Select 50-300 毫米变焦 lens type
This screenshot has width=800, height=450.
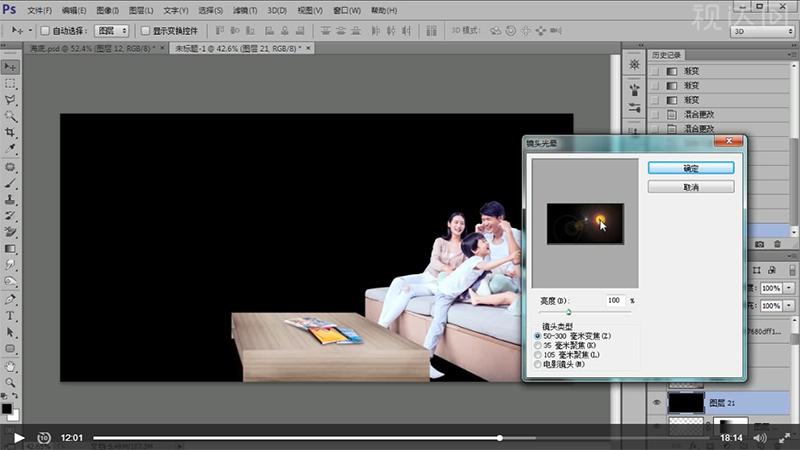pyautogui.click(x=538, y=336)
